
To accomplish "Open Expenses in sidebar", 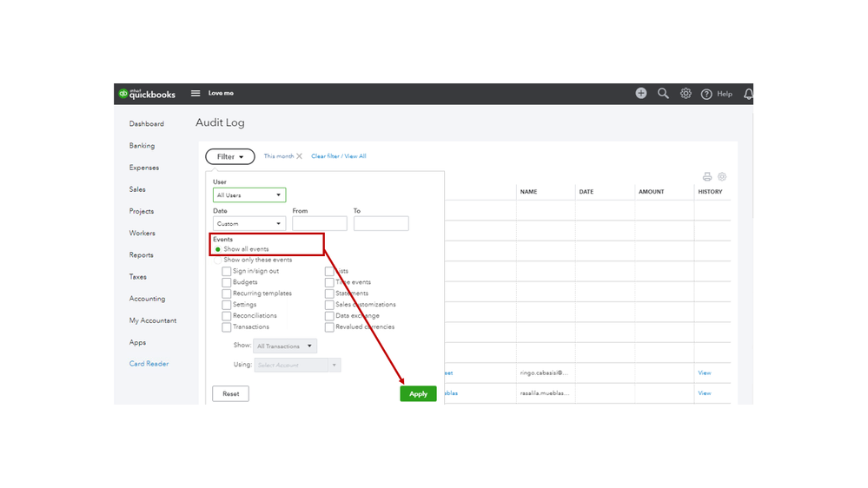I will click(x=144, y=168).
